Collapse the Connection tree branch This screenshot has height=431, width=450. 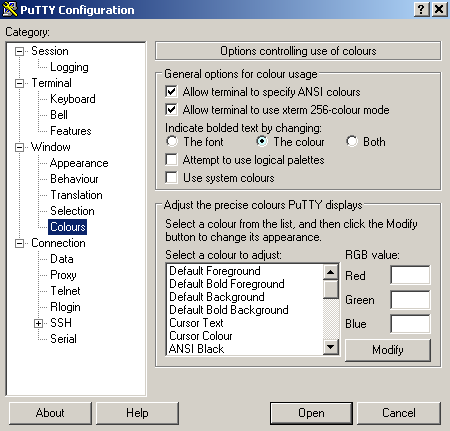click(x=20, y=243)
